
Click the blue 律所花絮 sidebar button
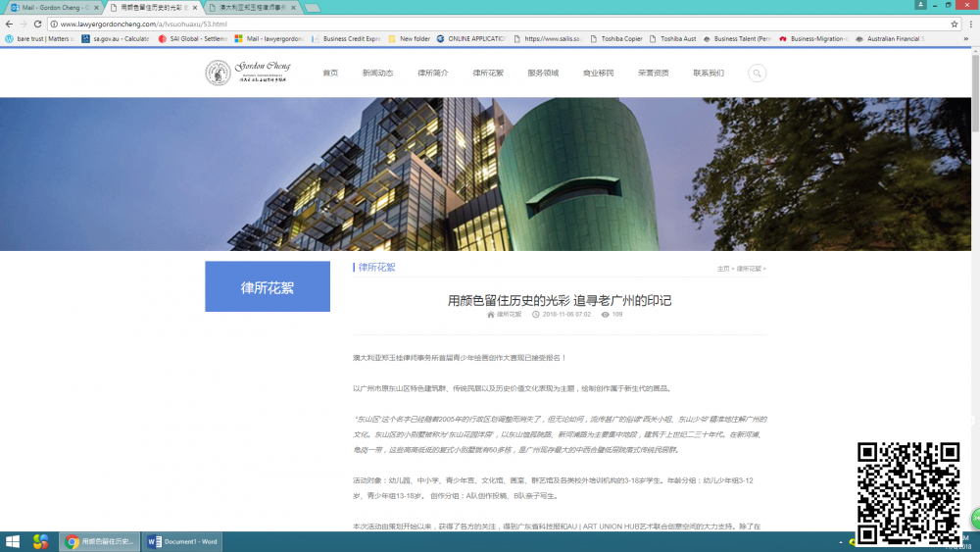268,287
